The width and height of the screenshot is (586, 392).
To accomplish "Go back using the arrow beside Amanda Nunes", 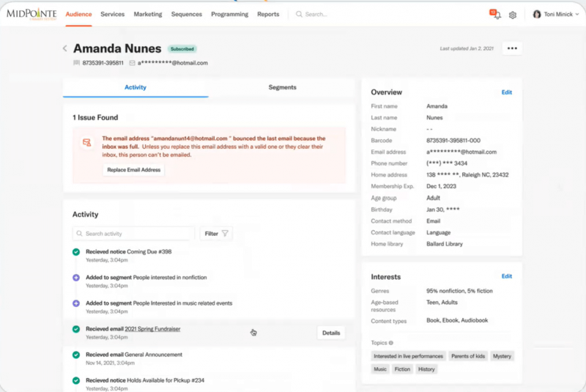I will [x=65, y=48].
